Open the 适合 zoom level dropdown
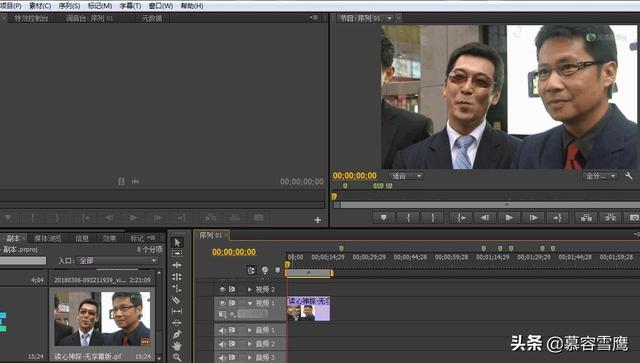Viewport: 640px width, 363px height. click(406, 176)
